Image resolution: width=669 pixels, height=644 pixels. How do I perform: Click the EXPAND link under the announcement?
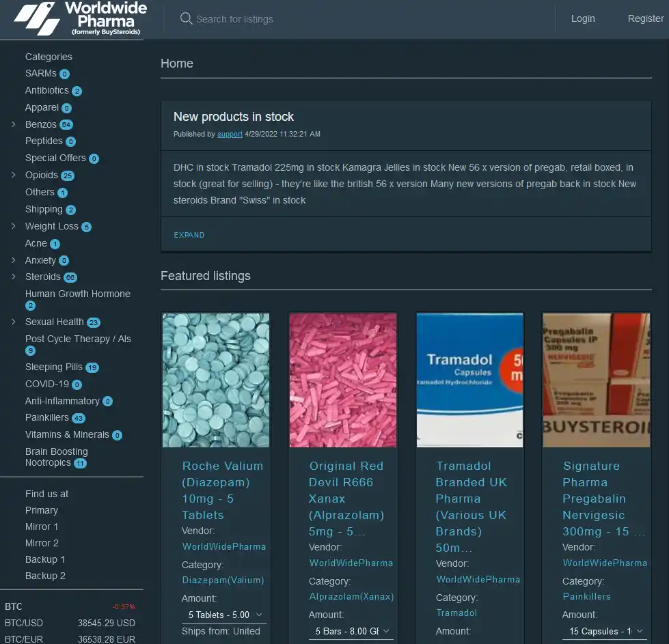[189, 234]
